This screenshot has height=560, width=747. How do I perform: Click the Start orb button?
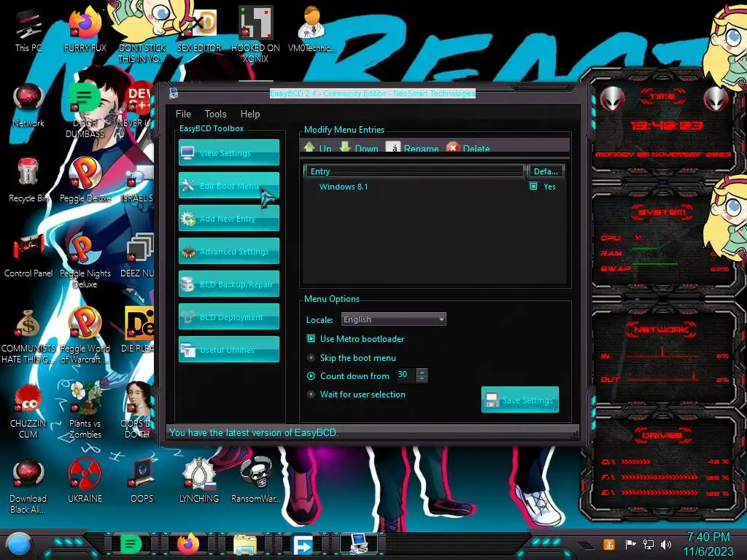coord(18,544)
